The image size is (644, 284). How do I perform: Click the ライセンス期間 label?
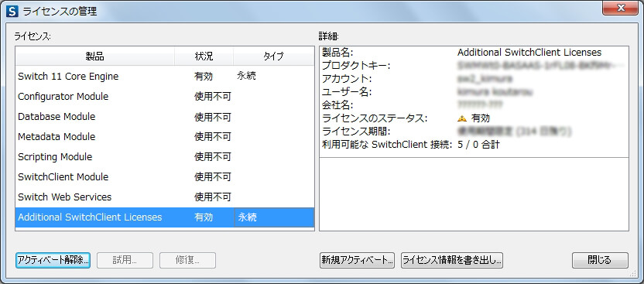356,132
